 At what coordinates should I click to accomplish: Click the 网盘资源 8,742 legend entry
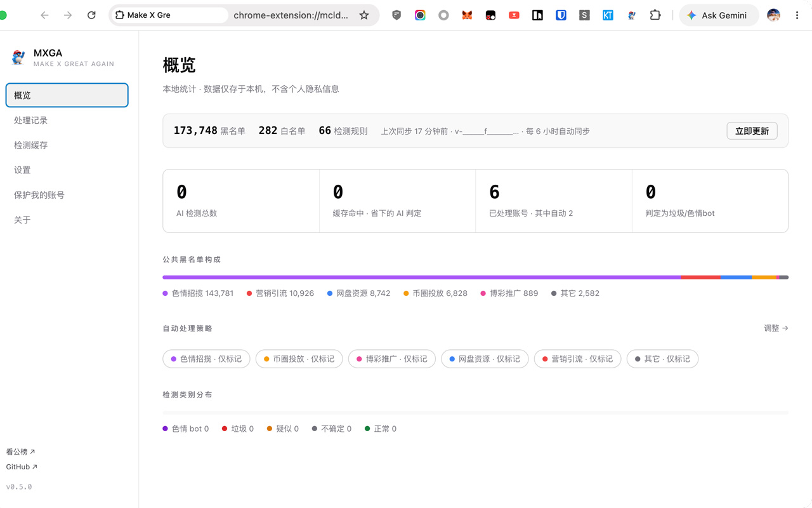[x=358, y=293]
